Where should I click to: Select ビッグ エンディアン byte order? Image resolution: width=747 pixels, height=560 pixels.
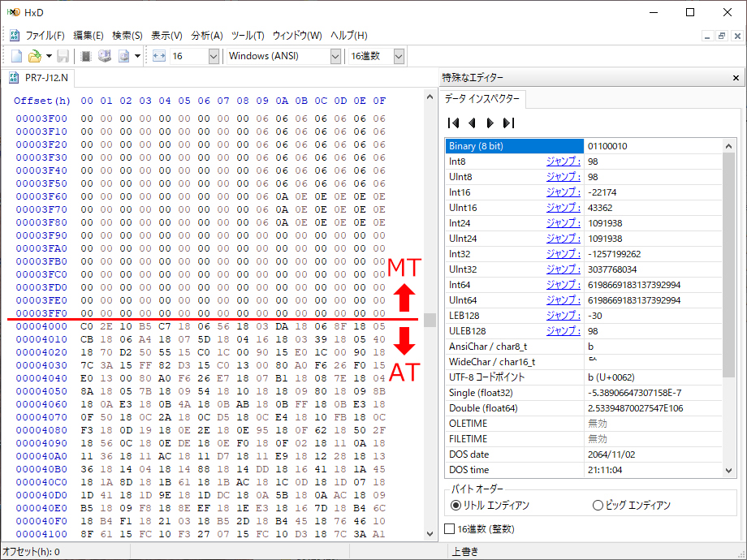pos(631,506)
